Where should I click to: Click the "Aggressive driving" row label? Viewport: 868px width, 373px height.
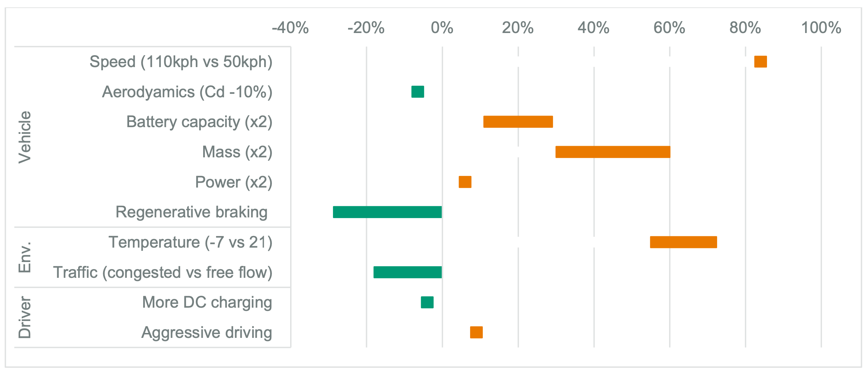tap(207, 333)
